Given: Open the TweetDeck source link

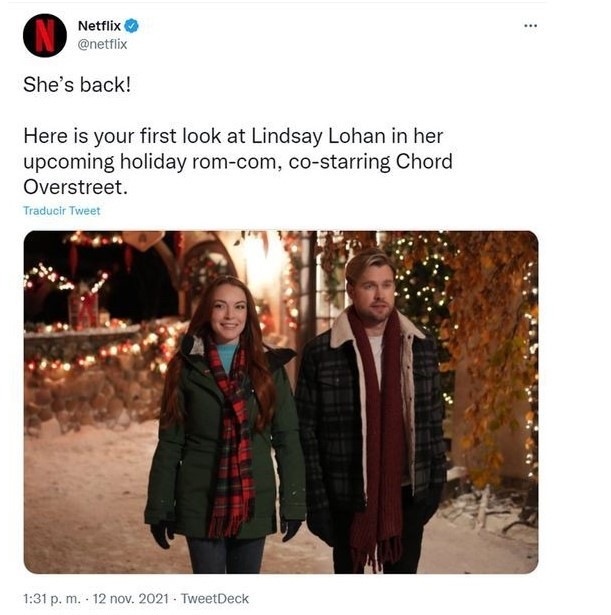Looking at the screenshot, I should point(215,599).
